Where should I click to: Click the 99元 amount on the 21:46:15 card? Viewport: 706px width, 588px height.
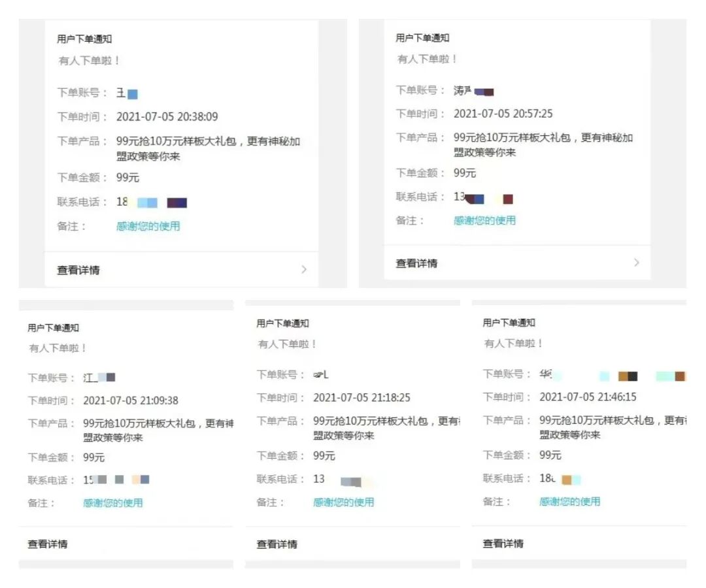[x=550, y=455]
